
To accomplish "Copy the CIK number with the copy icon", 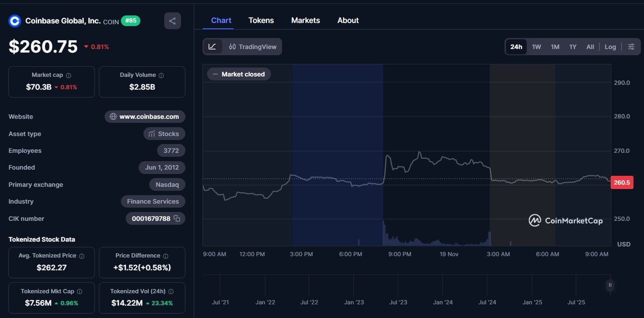I will (x=177, y=218).
